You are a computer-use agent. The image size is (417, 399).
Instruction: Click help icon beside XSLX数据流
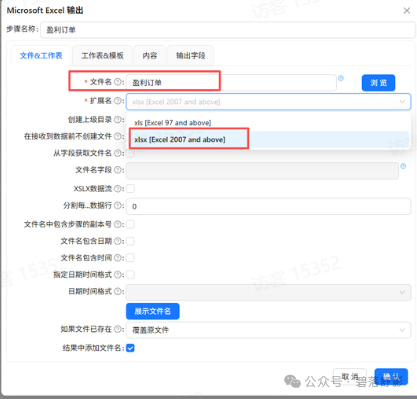(117, 189)
